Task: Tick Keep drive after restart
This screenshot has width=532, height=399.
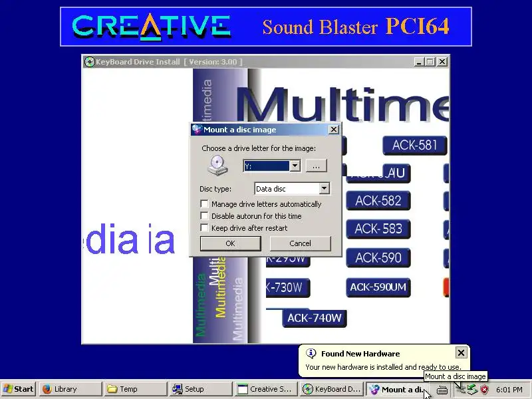Action: pos(204,227)
